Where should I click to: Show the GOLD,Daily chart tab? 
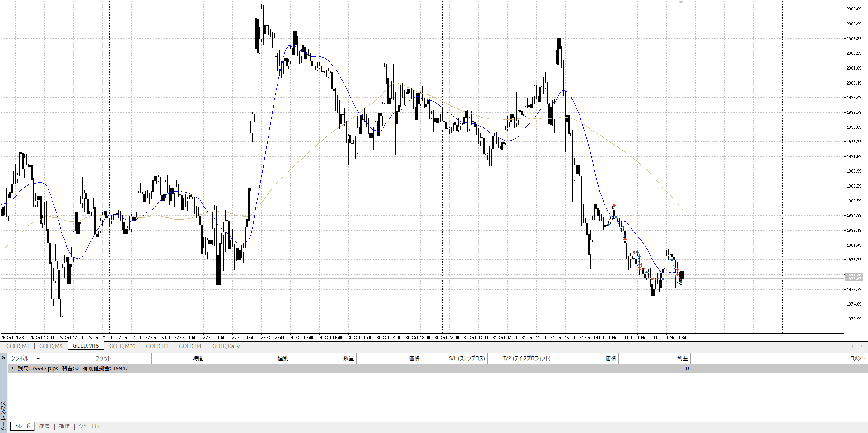226,346
